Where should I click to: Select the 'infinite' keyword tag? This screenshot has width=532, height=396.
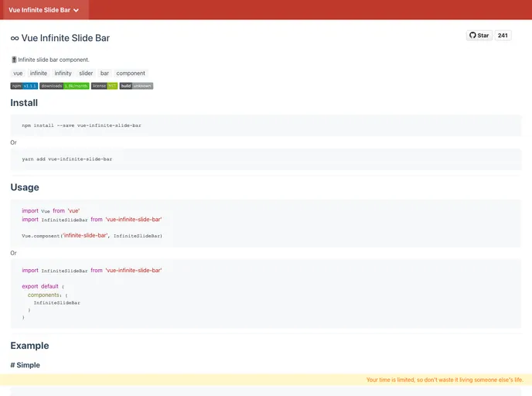point(39,73)
